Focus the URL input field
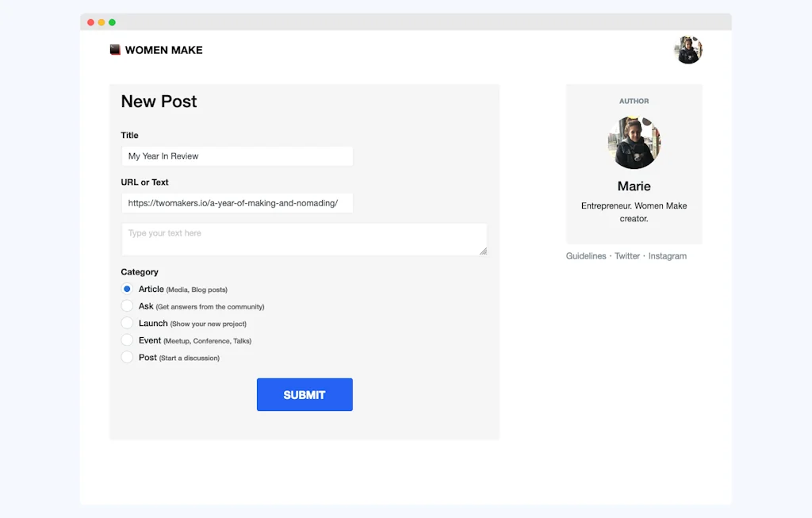This screenshot has height=518, width=812. pyautogui.click(x=236, y=203)
